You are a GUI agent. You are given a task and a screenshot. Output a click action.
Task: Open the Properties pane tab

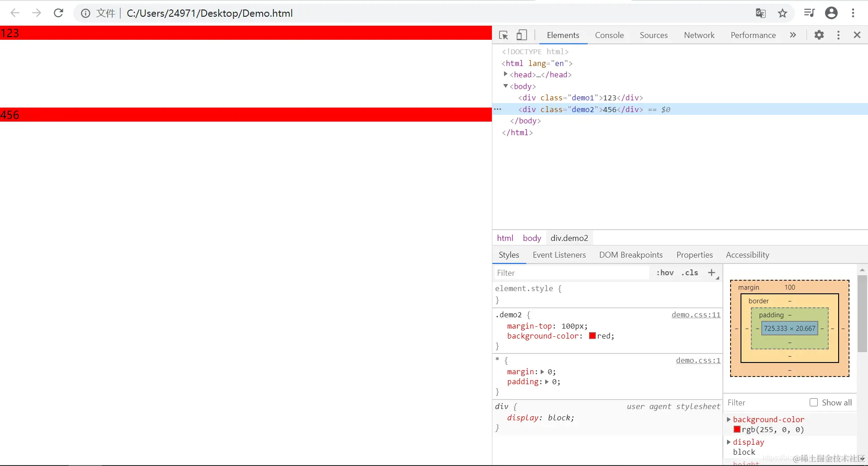pos(695,255)
